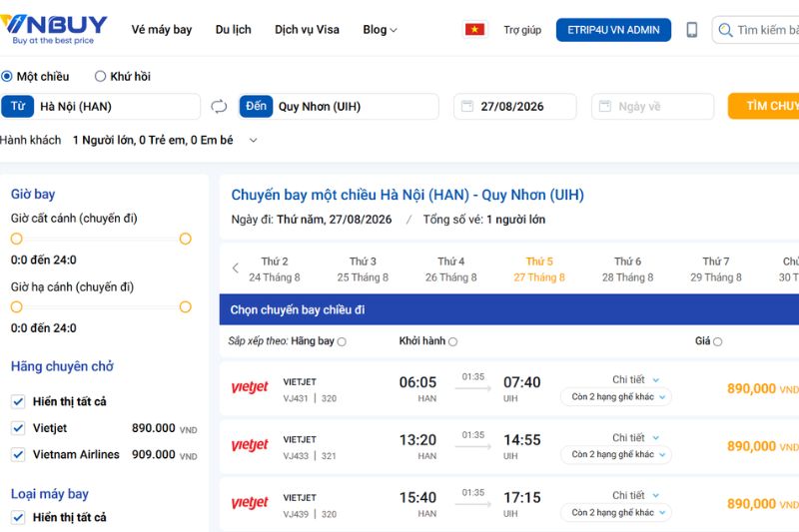Expand Chi tiết for flight VJ431

click(x=635, y=379)
